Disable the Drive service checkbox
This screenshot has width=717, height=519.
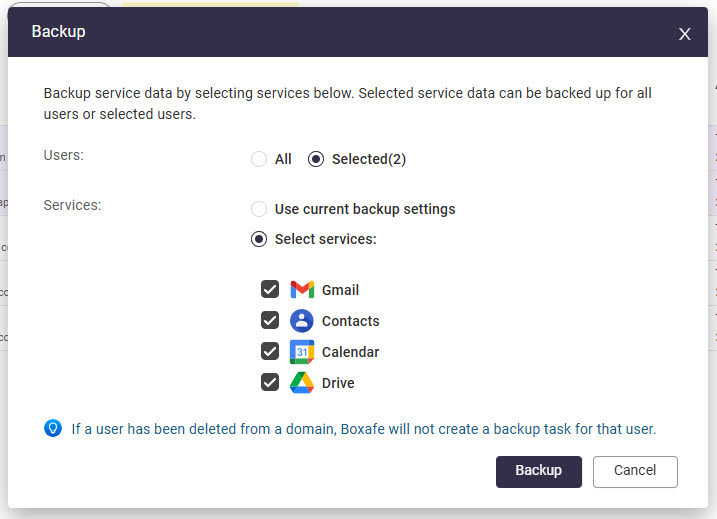270,383
